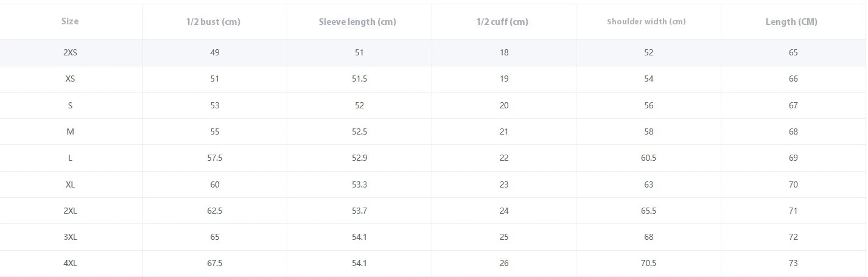Viewport: 868px width, 277px height.
Task: Select the 2XL size row label
Action: click(x=70, y=211)
